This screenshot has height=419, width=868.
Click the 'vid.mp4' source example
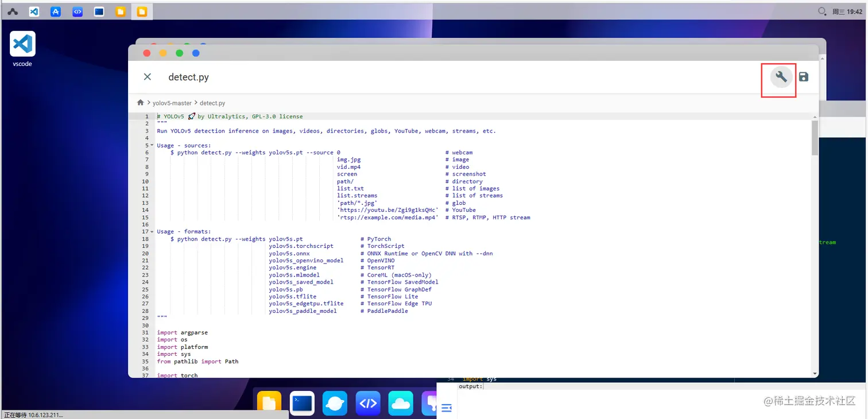point(349,167)
